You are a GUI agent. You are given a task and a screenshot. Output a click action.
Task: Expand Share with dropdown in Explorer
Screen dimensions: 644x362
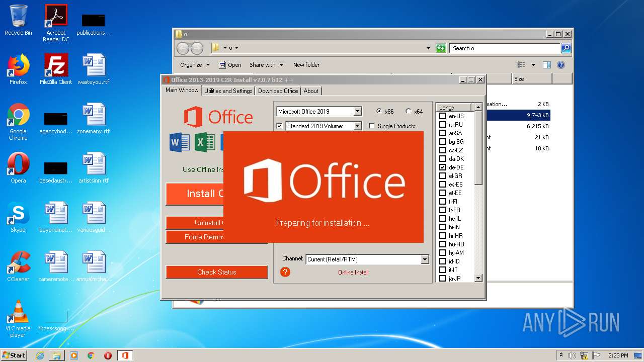click(266, 65)
